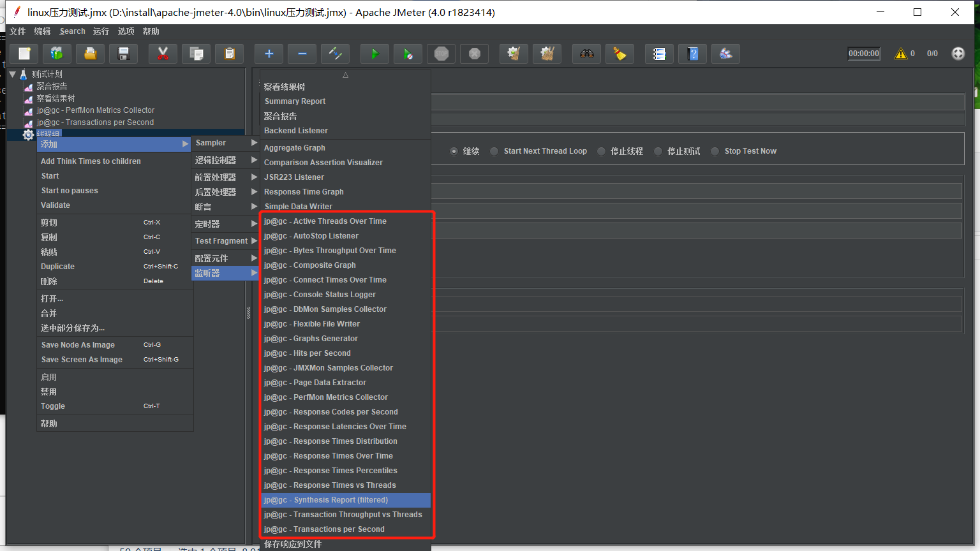980x551 pixels.
Task: Click Duplicate in the context menu
Action: [x=115, y=267]
